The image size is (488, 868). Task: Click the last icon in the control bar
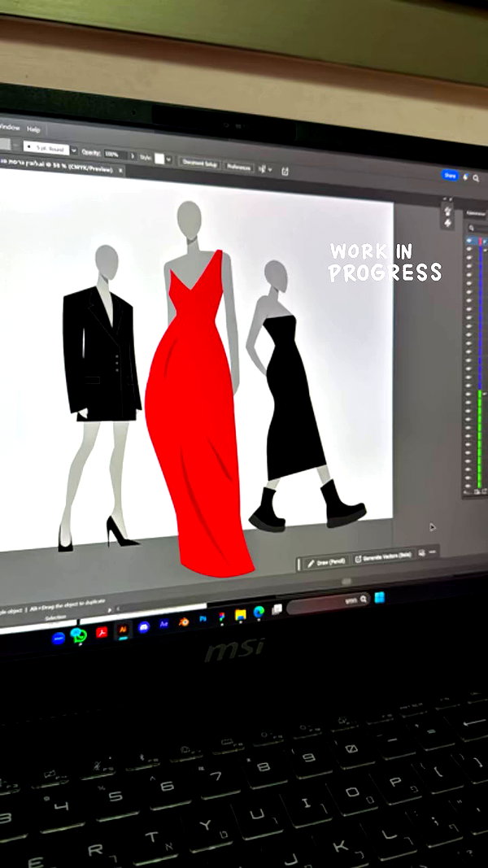coord(285,172)
